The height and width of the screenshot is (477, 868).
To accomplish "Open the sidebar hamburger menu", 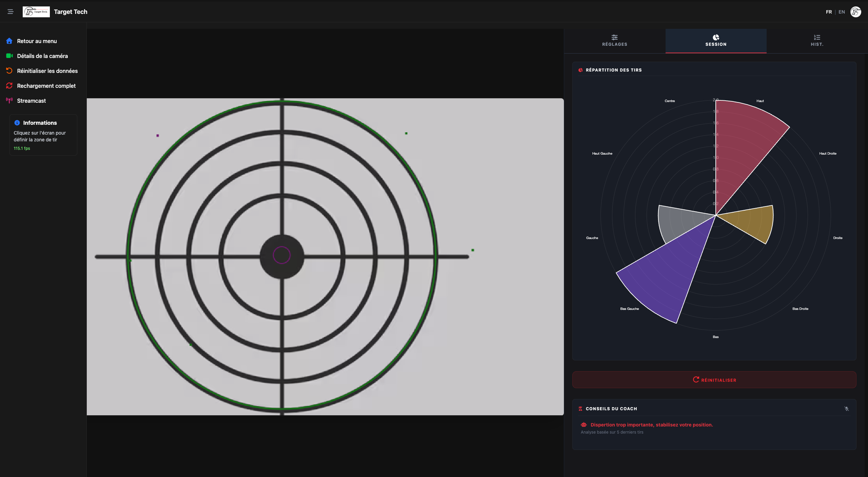I will pyautogui.click(x=10, y=11).
